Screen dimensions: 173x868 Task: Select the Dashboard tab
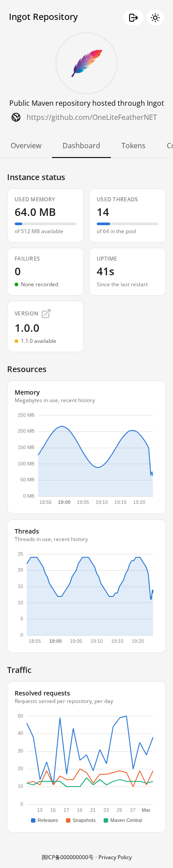tap(81, 146)
